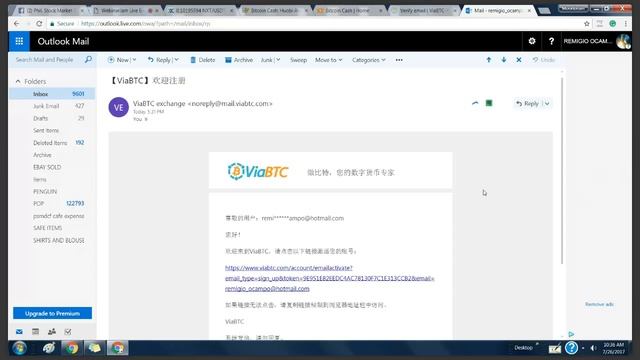Click the help icon in taskbar tray
Image resolution: width=640 pixels, height=360 pixels.
571,348
